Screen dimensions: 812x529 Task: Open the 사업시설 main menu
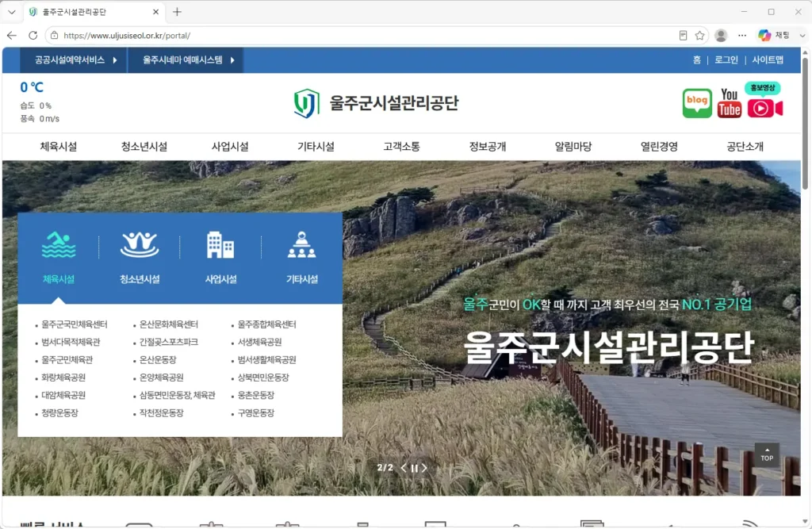(x=230, y=147)
